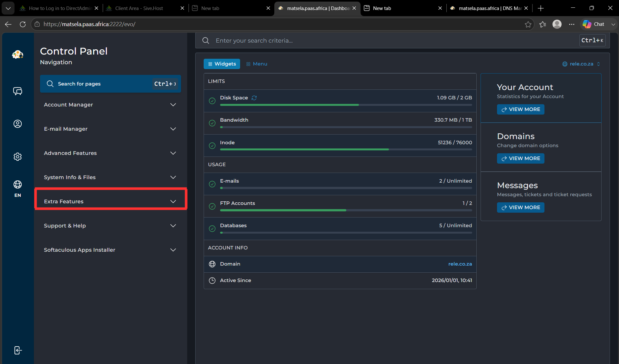This screenshot has width=619, height=364.
Task: Expand the E-mail Manager section
Action: click(110, 129)
